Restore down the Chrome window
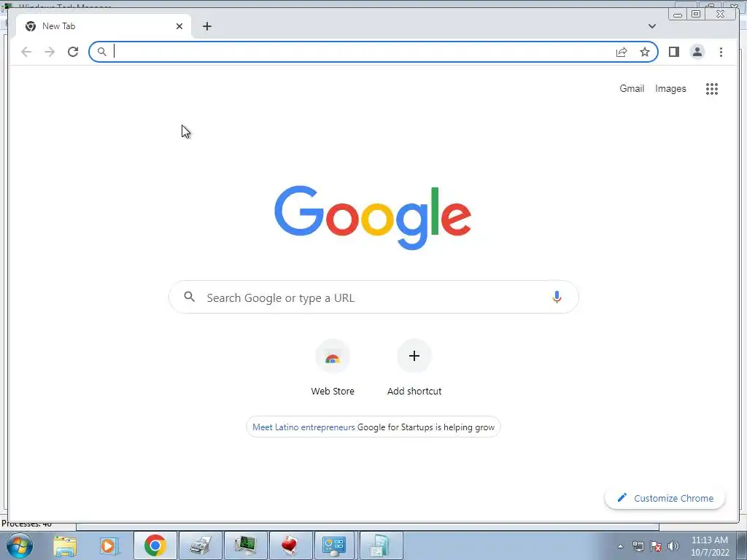This screenshot has height=560, width=747. click(695, 14)
